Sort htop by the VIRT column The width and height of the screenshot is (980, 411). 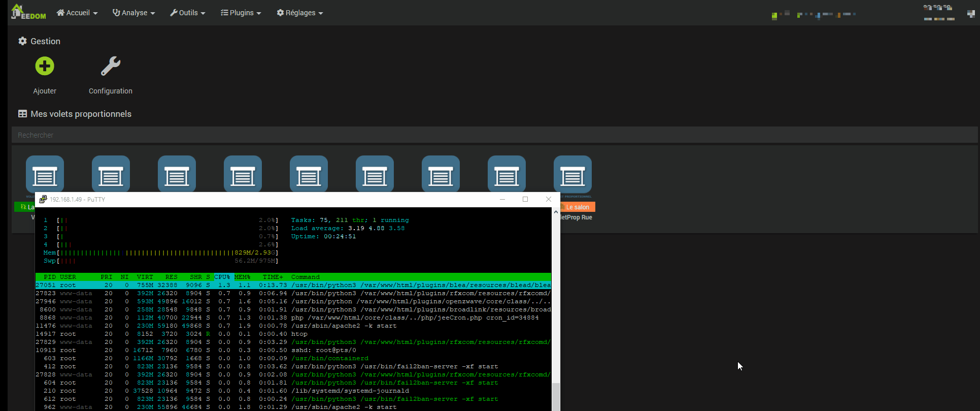pyautogui.click(x=145, y=277)
